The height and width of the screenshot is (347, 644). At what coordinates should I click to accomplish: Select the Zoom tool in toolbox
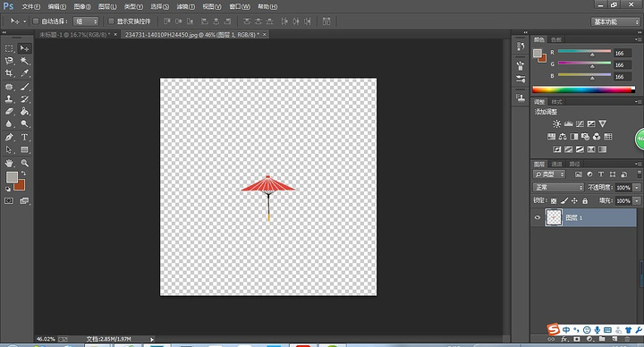tap(25, 163)
